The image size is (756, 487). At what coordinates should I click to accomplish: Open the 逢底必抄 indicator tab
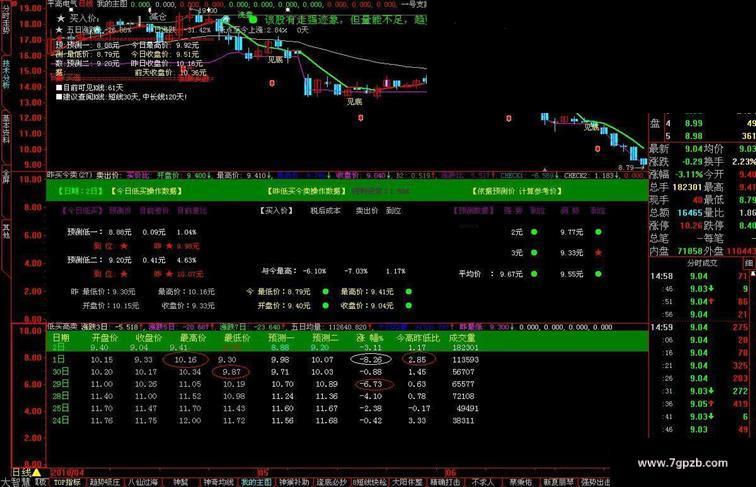tap(331, 482)
